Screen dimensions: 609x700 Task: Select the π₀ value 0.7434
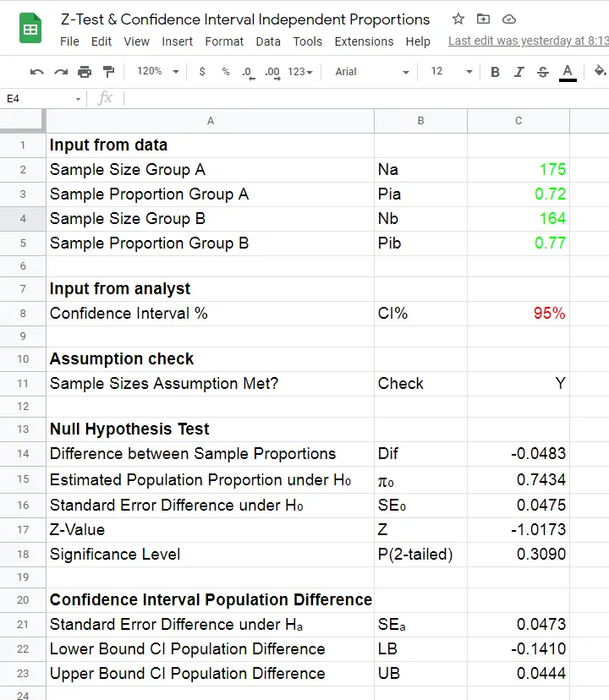[518, 480]
